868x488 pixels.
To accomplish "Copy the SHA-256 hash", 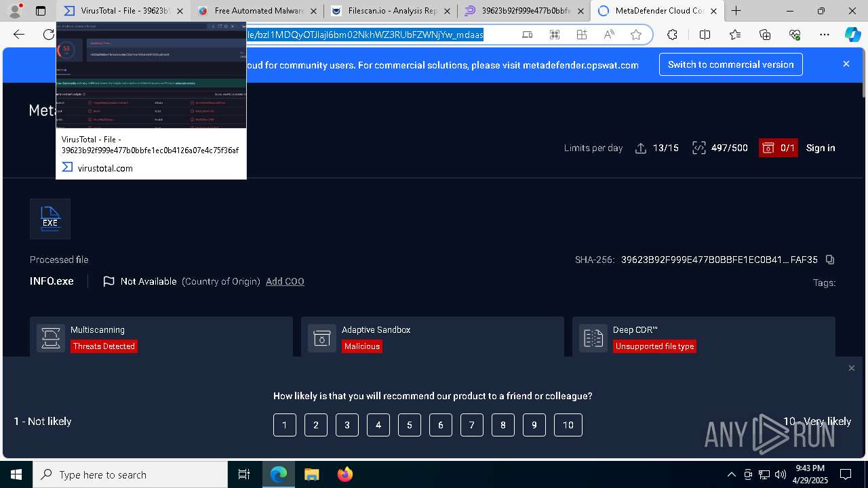I will (830, 260).
